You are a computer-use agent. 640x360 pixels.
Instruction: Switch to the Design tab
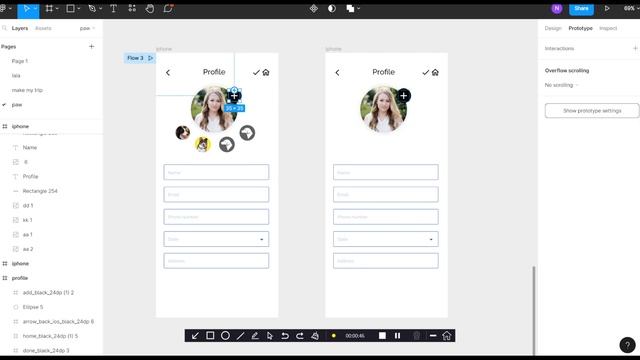coord(553,28)
